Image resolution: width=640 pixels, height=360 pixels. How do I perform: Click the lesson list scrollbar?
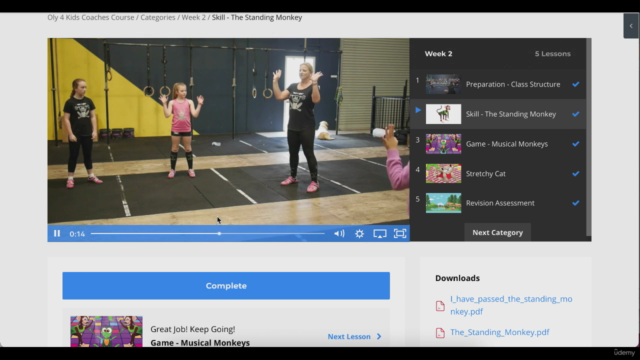[589, 137]
